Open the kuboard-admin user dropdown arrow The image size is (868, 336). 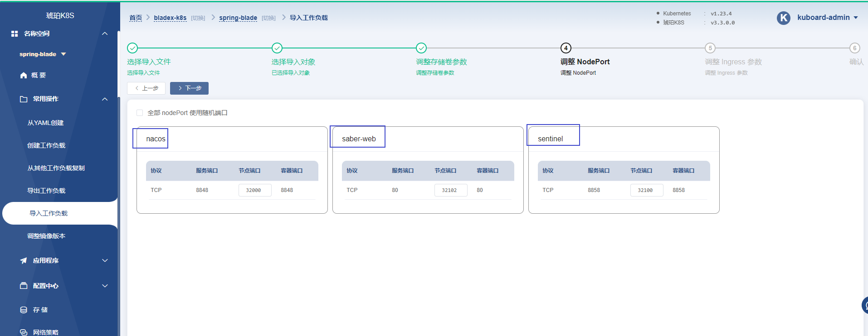(856, 18)
